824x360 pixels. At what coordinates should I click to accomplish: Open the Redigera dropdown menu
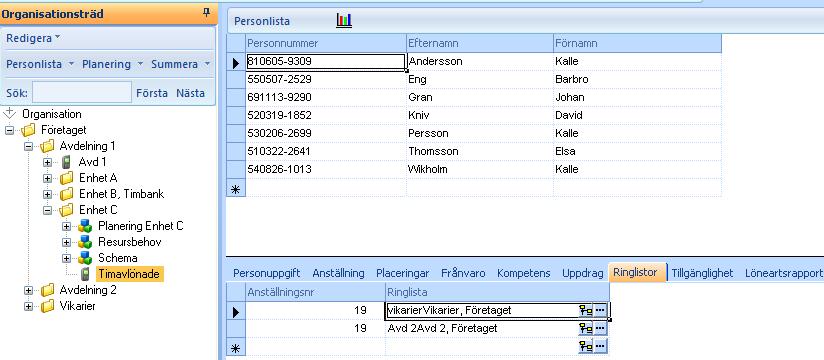pyautogui.click(x=33, y=38)
